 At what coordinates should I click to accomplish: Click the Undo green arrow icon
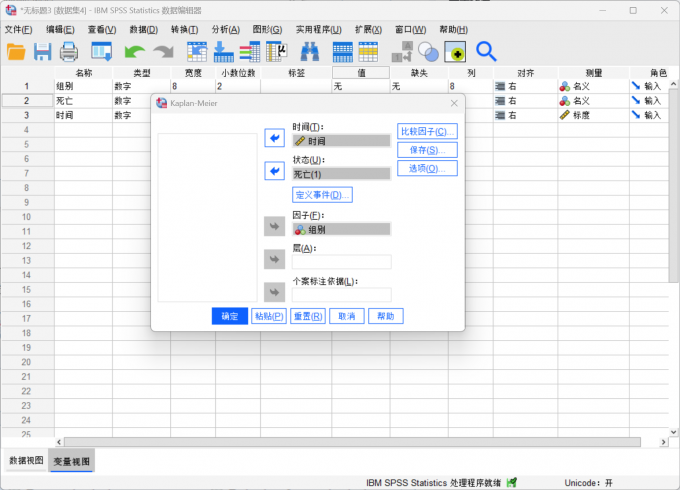pos(135,51)
